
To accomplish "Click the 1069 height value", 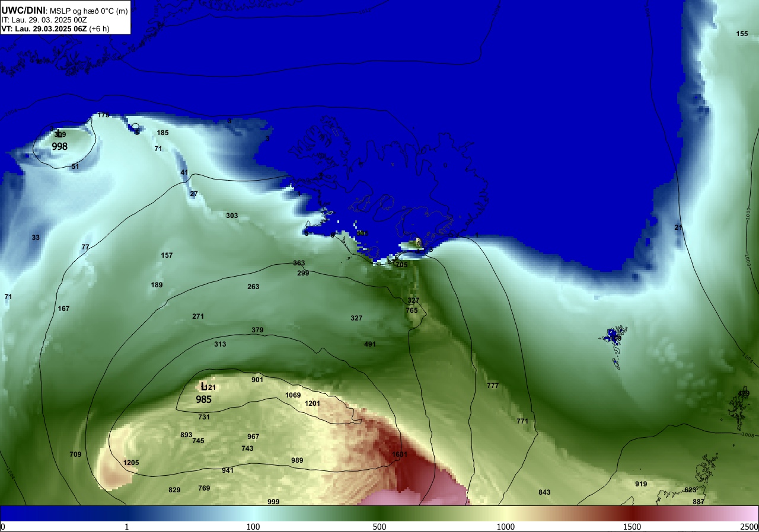I will click(293, 395).
